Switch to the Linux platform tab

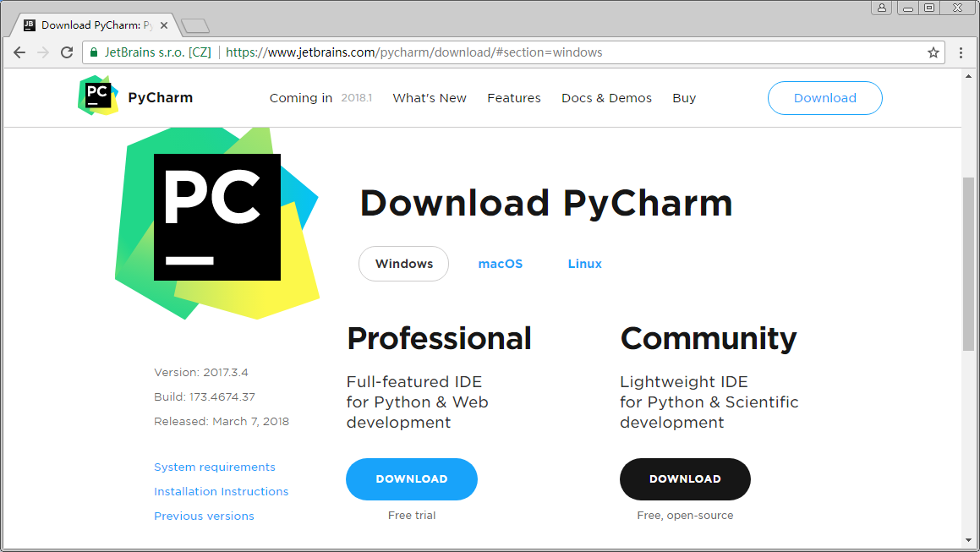(584, 264)
